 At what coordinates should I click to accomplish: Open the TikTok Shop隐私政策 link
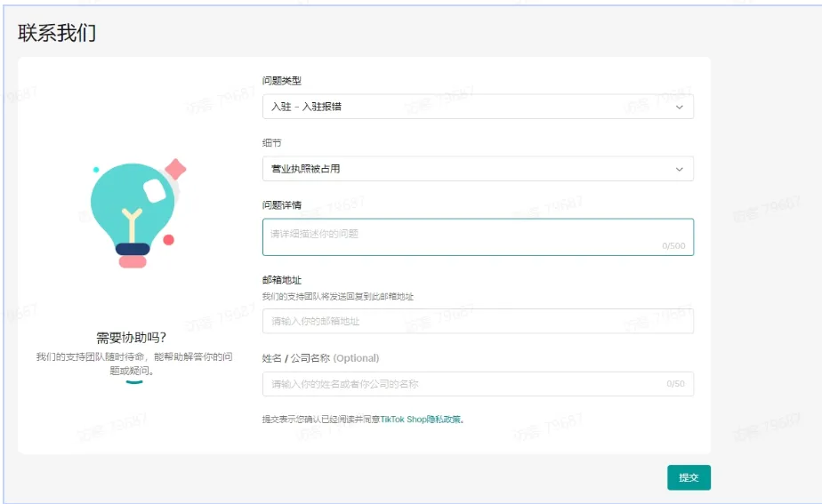click(421, 420)
